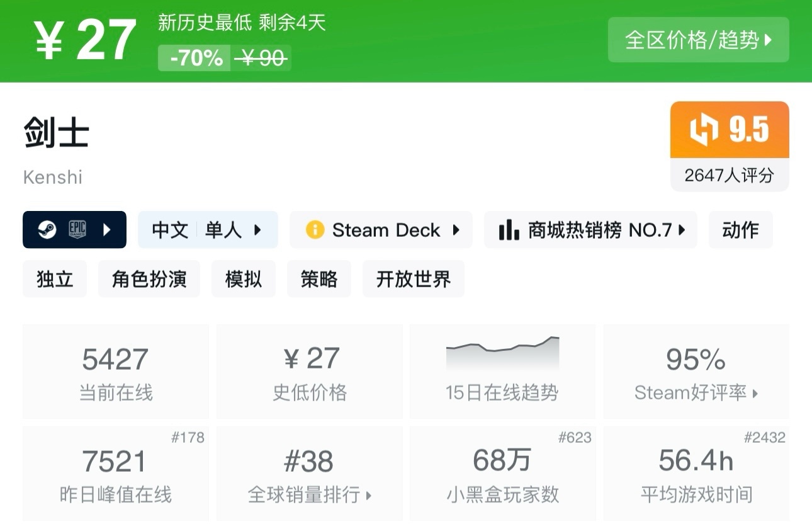
Task: Open the 2647人评分 ratings list
Action: tap(729, 176)
